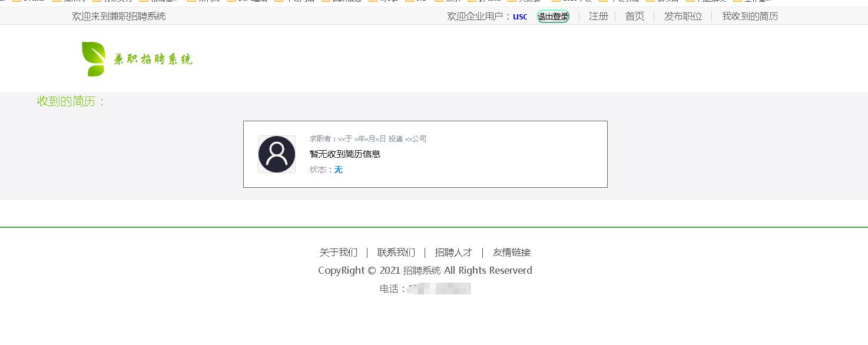
Task: Click the blurred phone number in footer
Action: [438, 288]
